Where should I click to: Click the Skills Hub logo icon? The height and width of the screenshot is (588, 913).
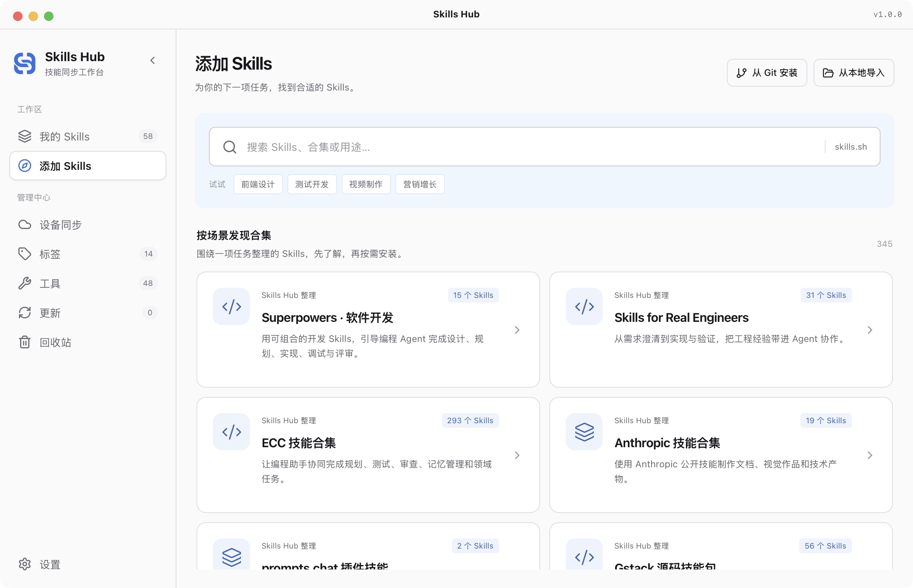pos(25,63)
